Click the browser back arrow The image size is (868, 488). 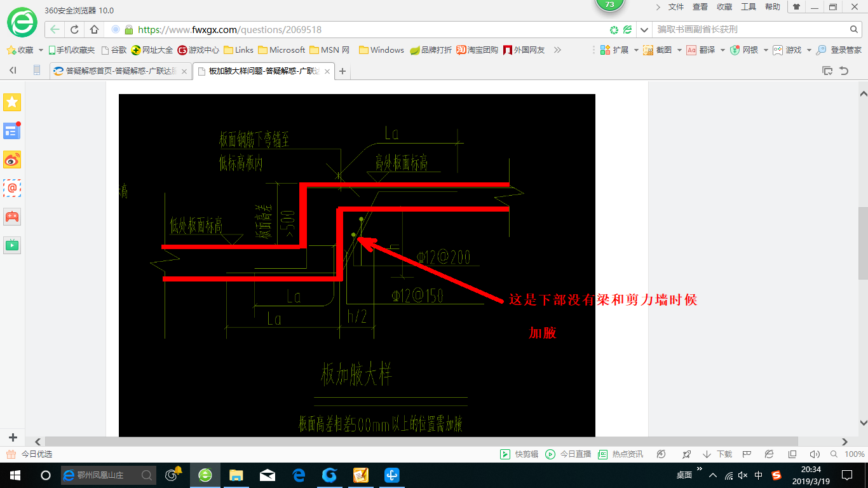[x=55, y=29]
